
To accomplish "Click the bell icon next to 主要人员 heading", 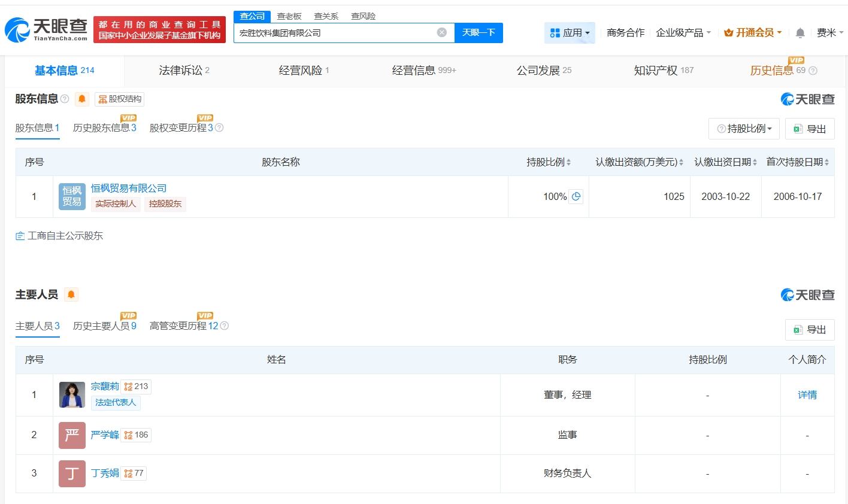I will [71, 294].
